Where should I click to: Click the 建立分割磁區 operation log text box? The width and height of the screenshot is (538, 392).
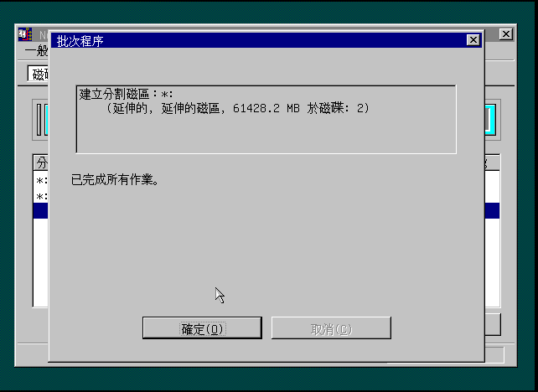(x=266, y=119)
